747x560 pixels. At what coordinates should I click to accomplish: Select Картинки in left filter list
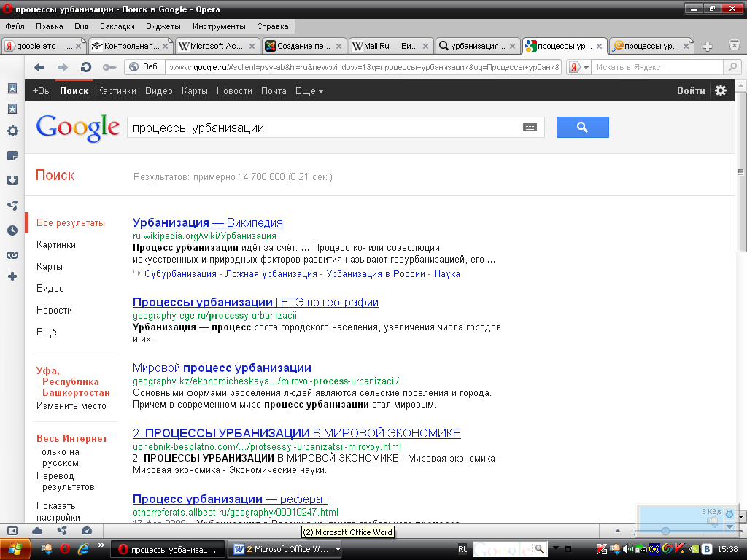55,244
